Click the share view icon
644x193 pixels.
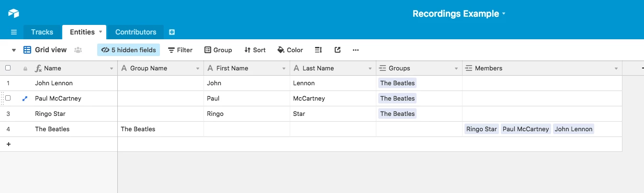pyautogui.click(x=338, y=50)
